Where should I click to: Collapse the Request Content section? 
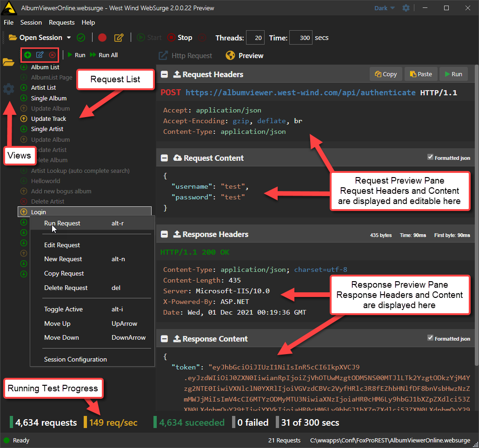point(164,158)
